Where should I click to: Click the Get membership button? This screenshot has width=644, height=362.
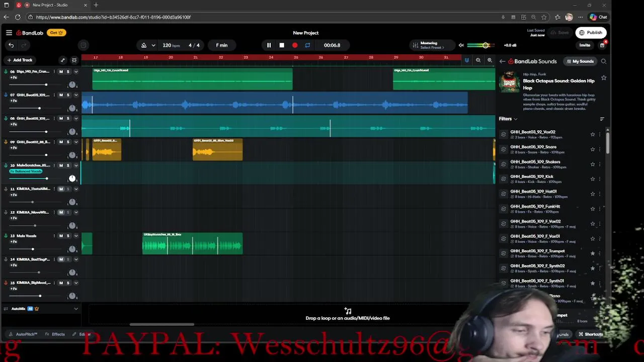pyautogui.click(x=56, y=33)
